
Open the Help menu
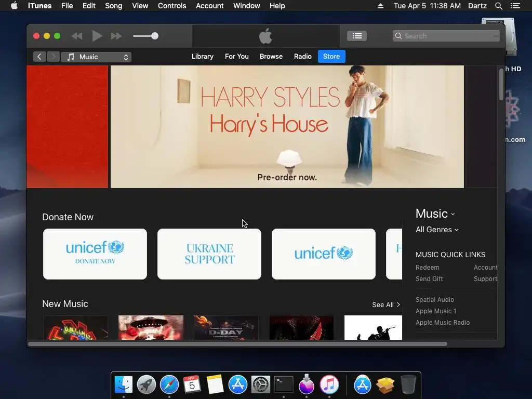coord(277,6)
